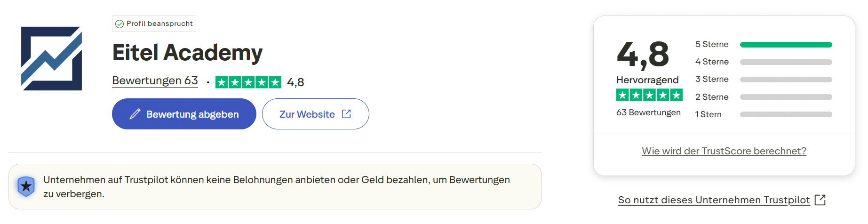Click the Eitel Academy logo image
Image resolution: width=868 pixels, height=224 pixels.
pos(51,58)
